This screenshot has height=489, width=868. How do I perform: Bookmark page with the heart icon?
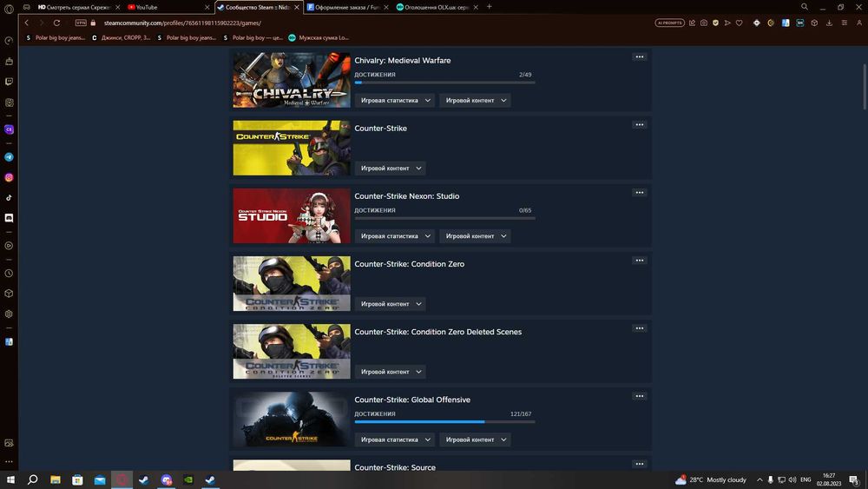tap(739, 23)
